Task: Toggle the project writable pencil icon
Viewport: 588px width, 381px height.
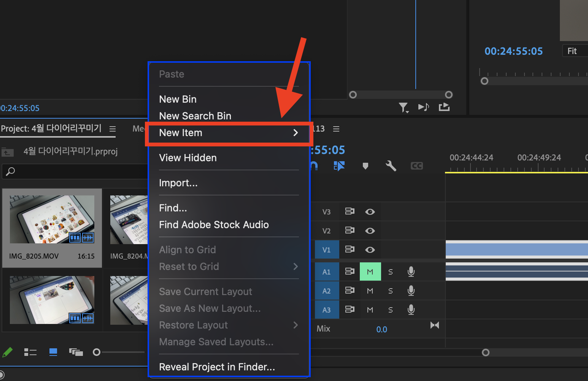Action: (x=8, y=352)
